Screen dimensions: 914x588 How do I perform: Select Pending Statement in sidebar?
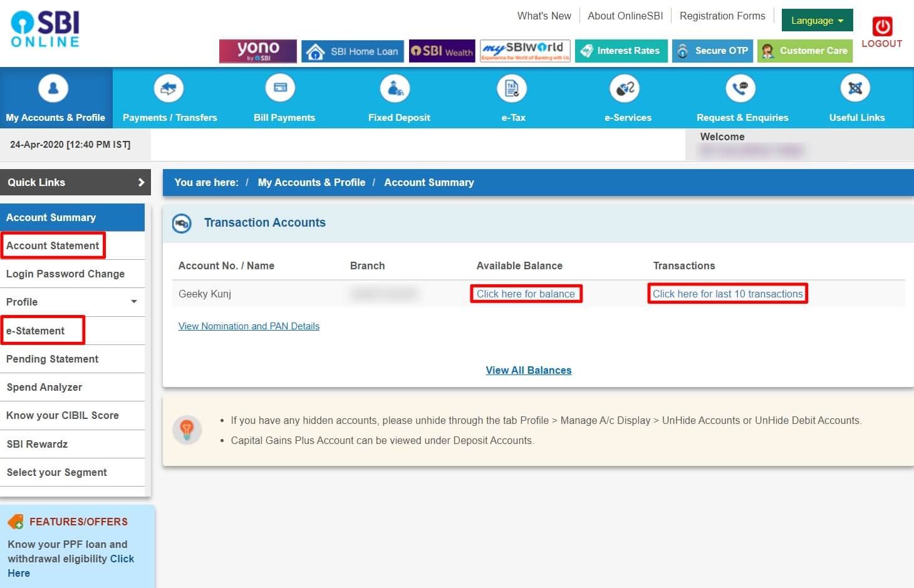click(72, 359)
